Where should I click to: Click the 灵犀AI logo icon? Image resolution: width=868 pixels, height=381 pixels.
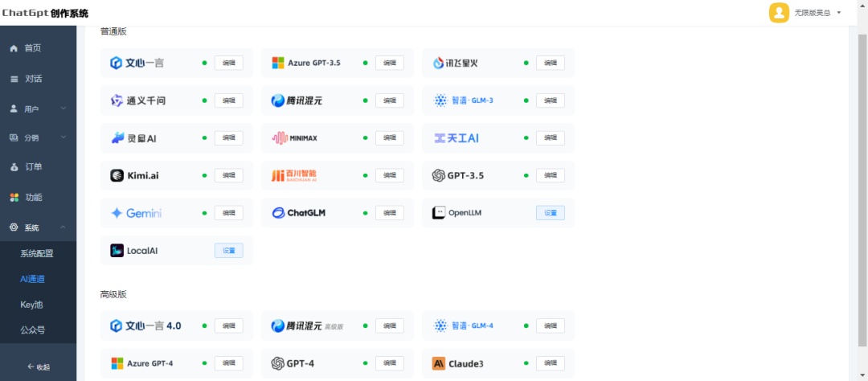(117, 138)
